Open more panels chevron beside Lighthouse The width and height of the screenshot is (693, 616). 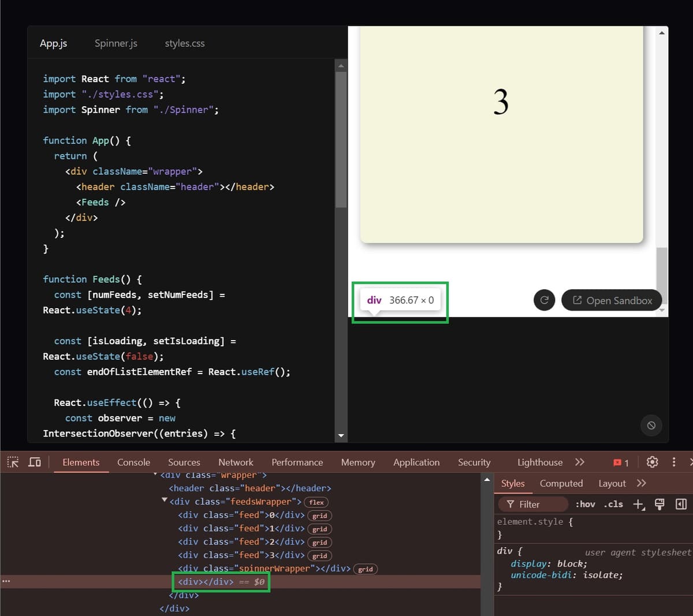(580, 462)
